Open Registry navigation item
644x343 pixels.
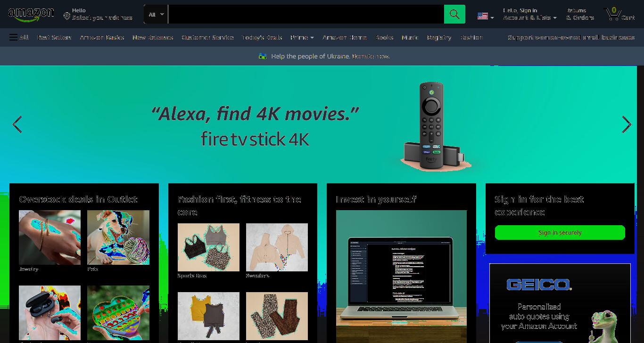[439, 37]
